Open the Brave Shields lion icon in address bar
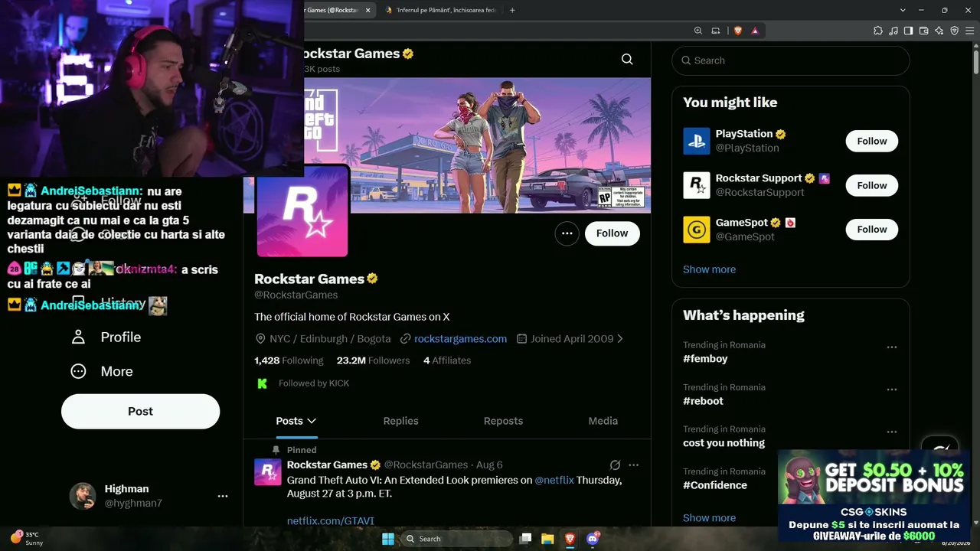980x551 pixels. tap(738, 31)
